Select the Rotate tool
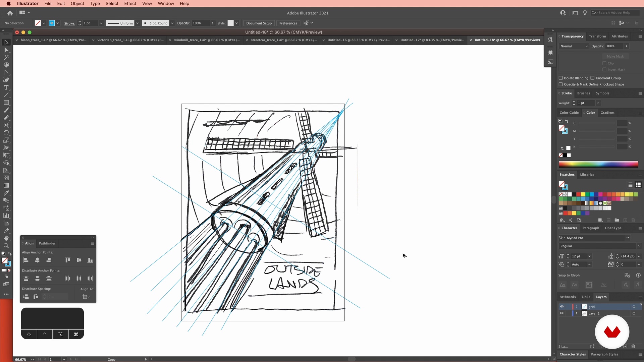This screenshot has width=644, height=362. pos(6,133)
